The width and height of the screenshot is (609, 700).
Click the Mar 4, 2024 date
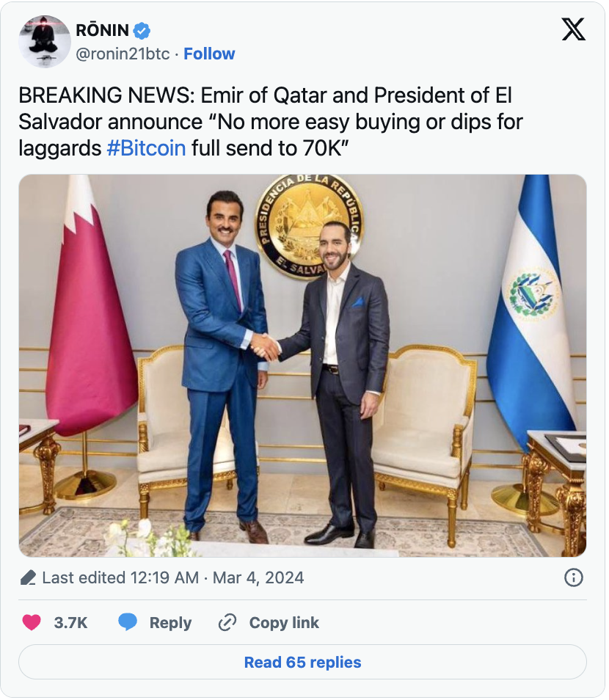tap(258, 577)
